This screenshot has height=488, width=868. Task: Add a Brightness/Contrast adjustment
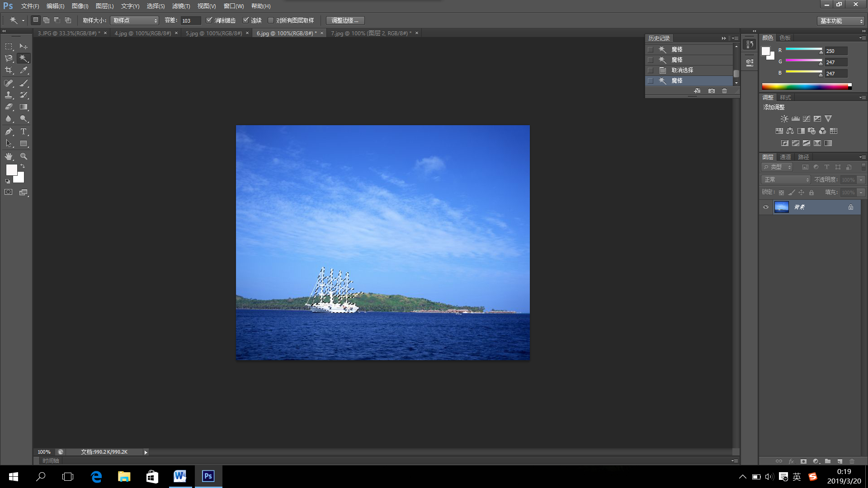click(784, 119)
